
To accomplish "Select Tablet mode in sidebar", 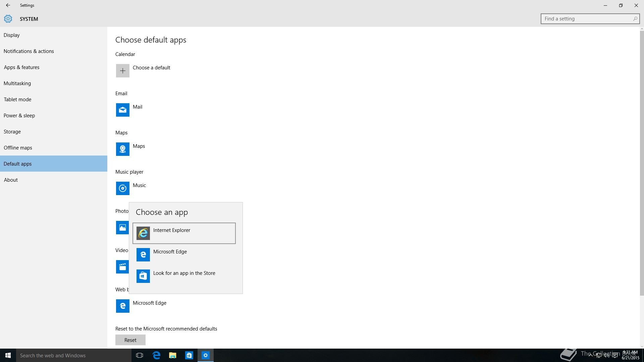I will point(54,100).
